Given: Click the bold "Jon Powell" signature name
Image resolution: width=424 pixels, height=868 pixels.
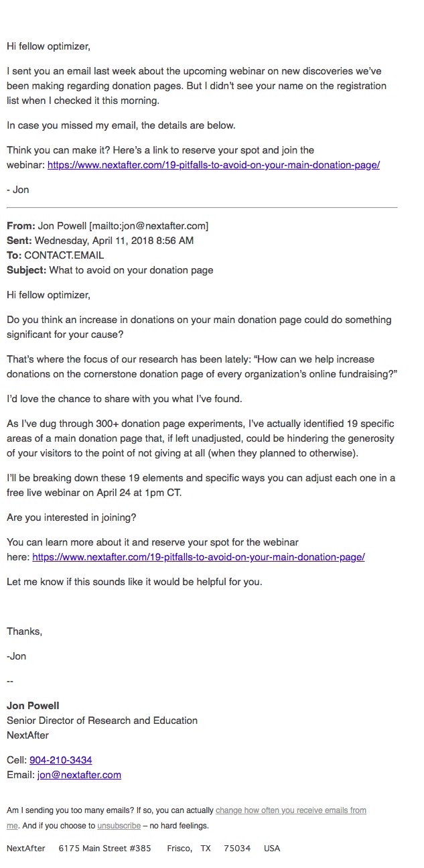Looking at the screenshot, I should tap(33, 706).
